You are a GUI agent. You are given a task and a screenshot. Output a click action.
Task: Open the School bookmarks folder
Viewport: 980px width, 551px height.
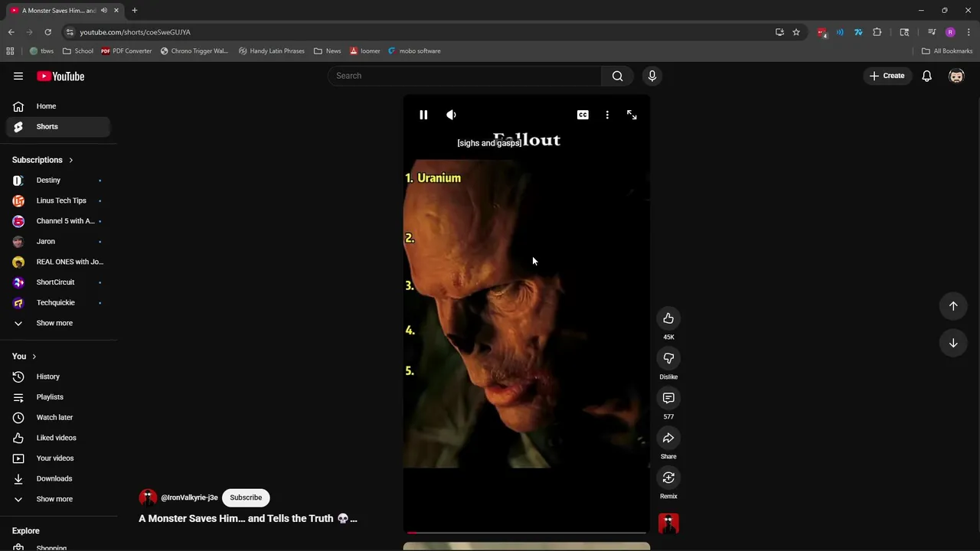78,51
